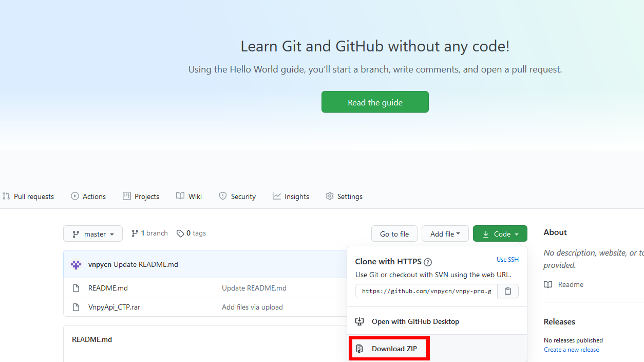Expand the green Code dropdown
Viewport: 644px width, 362px height.
(500, 233)
